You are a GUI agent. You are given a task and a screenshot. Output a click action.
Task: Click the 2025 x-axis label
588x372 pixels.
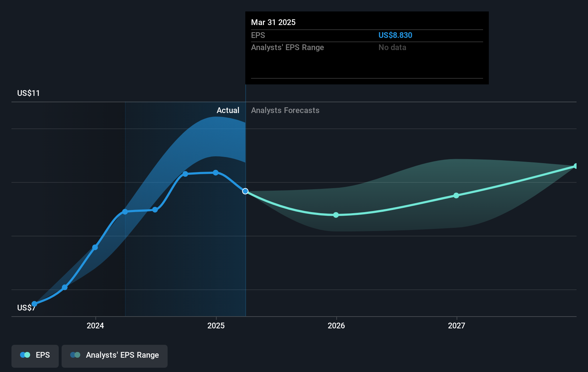216,325
